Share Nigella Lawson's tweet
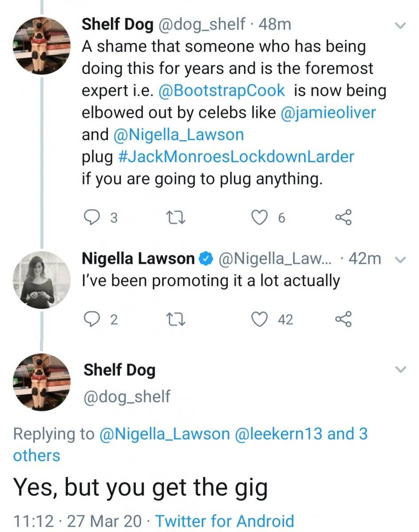Viewport: 419px width, 532px height. (x=344, y=319)
